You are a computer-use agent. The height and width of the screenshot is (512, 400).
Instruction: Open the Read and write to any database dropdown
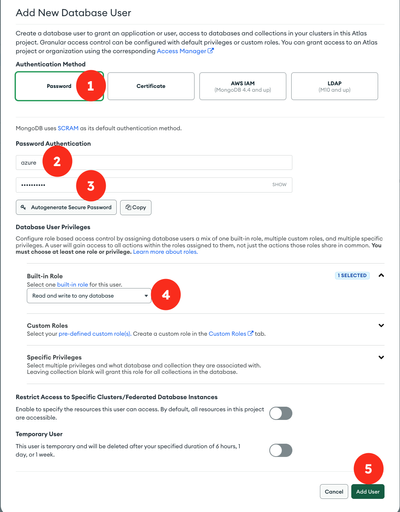(89, 296)
